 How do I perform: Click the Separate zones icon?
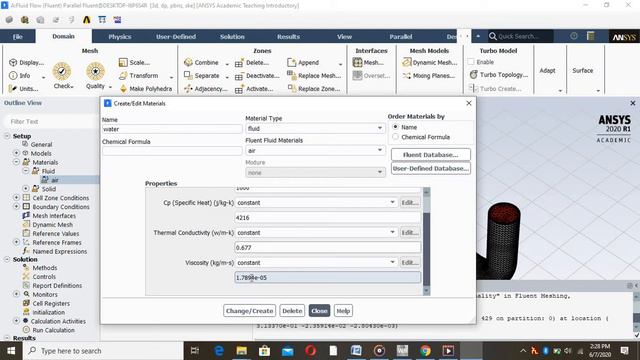[188, 76]
